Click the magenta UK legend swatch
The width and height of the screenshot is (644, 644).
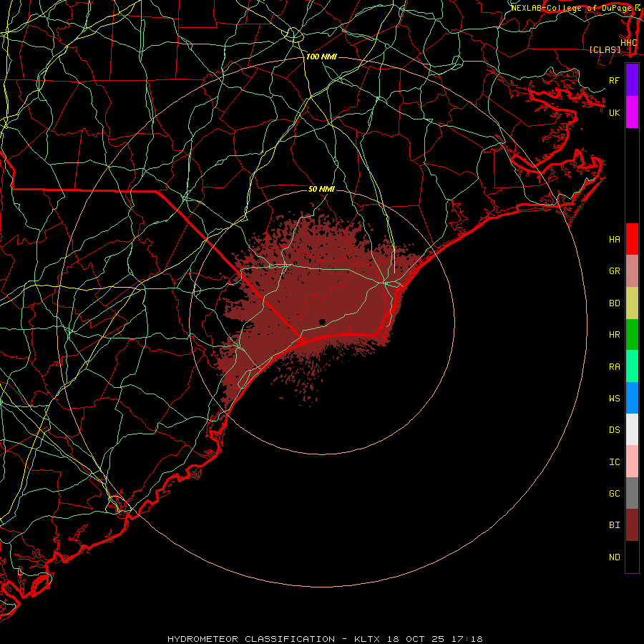coord(632,112)
